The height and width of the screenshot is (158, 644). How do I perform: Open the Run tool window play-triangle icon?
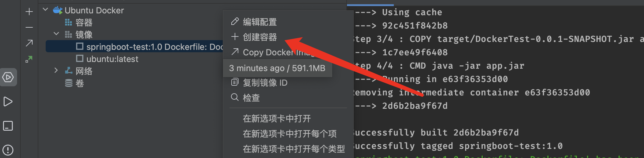(8, 101)
